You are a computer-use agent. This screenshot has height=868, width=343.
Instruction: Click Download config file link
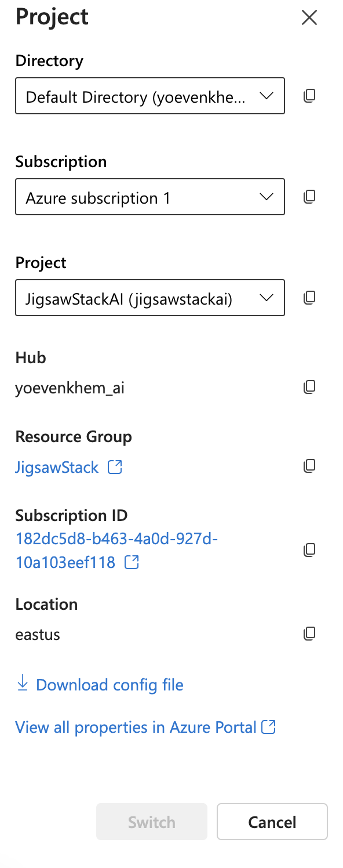(110, 685)
